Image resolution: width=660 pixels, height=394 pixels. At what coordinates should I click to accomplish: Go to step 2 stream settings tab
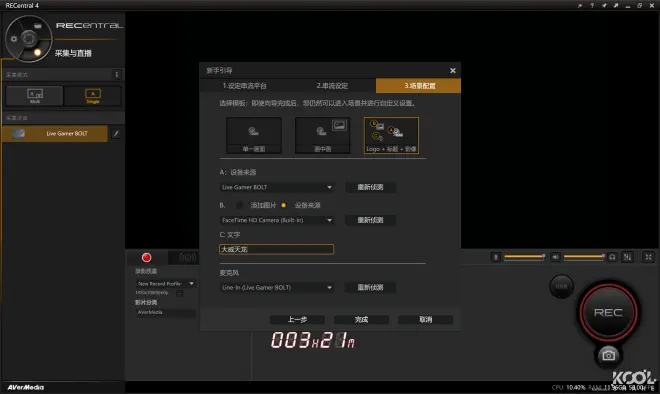332,85
